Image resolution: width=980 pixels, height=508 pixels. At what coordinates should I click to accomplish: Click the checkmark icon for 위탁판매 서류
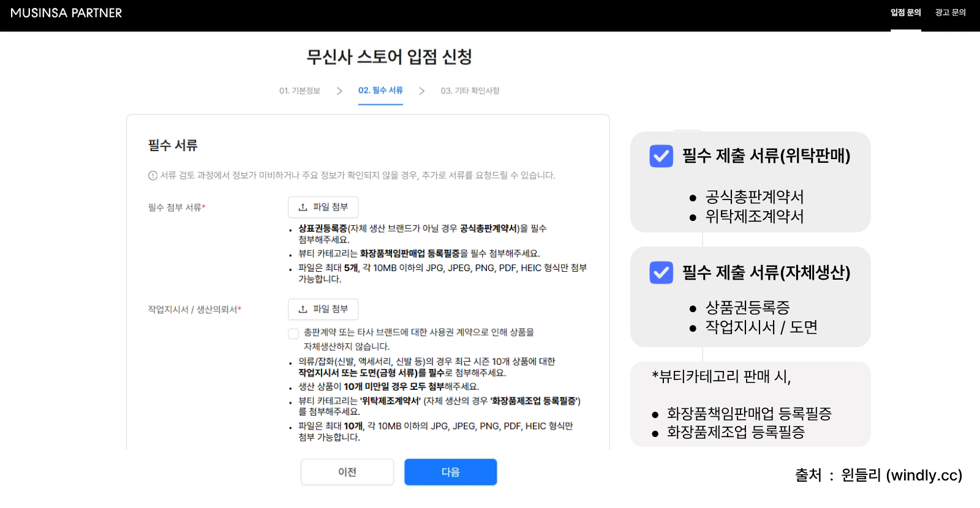(661, 156)
